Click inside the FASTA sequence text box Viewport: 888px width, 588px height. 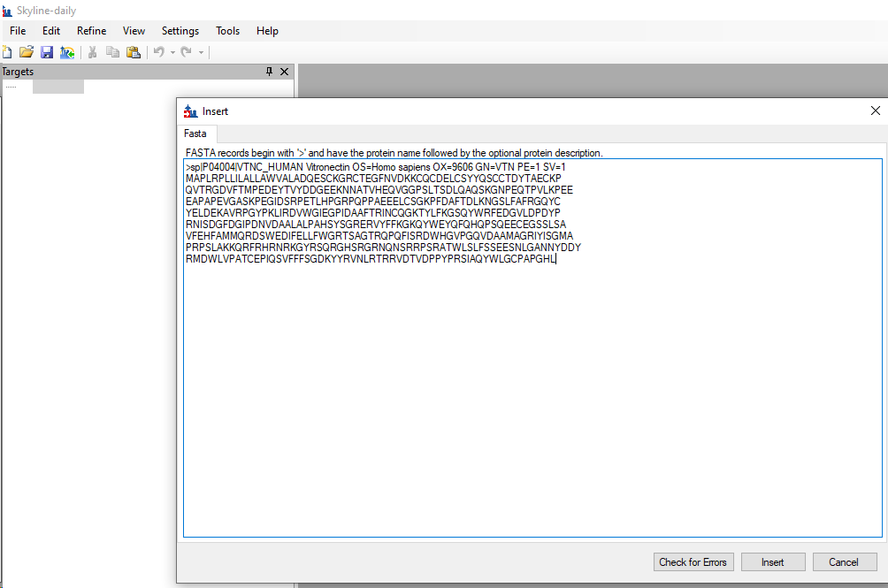pyautogui.click(x=532, y=347)
